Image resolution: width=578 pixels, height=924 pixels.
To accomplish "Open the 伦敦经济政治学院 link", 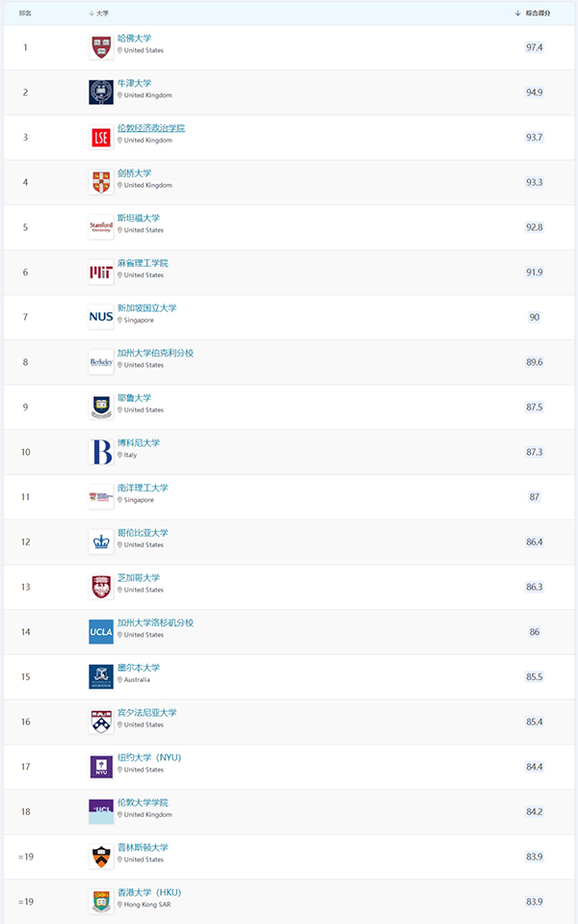I will click(x=151, y=128).
